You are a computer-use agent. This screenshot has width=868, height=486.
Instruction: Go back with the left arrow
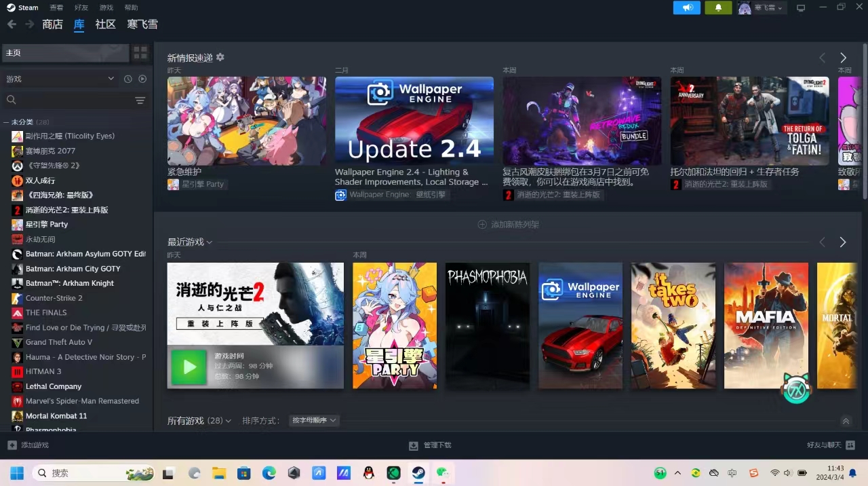tap(12, 24)
